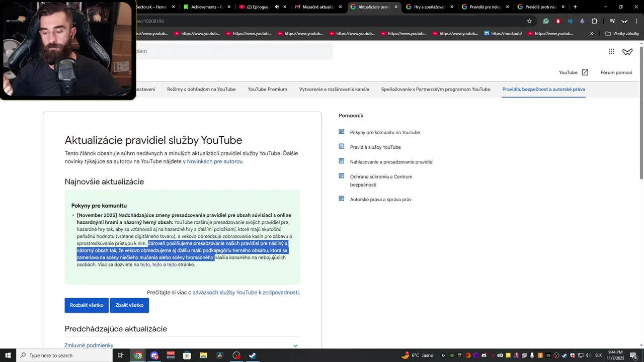Open the Discord taskbar icon
This screenshot has width=644, height=362.
pos(154,355)
